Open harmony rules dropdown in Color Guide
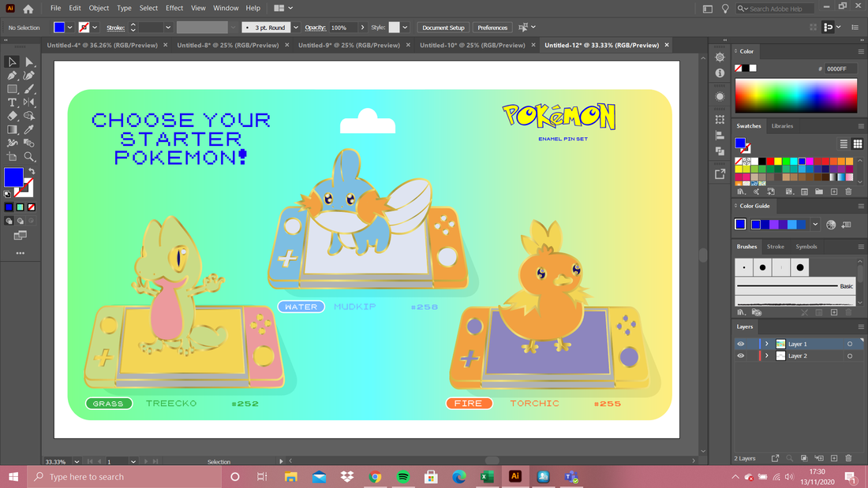The height and width of the screenshot is (488, 868). tap(815, 225)
